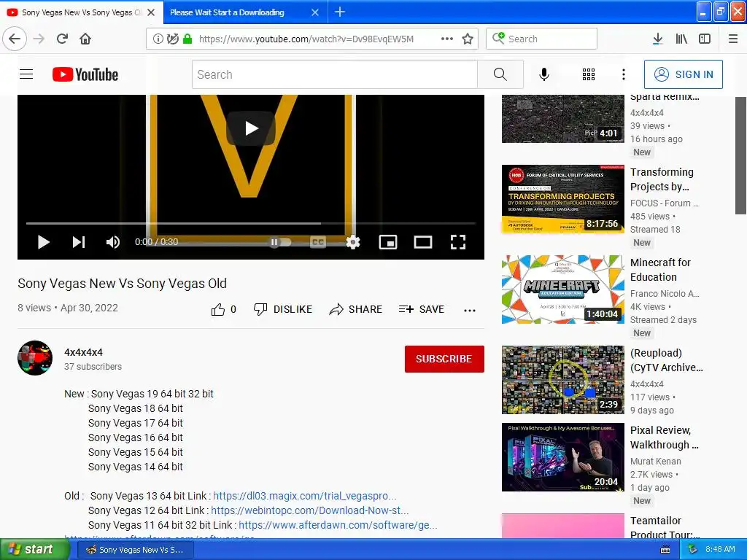
Task: Click the page vertical scrollbar
Action: (x=741, y=156)
